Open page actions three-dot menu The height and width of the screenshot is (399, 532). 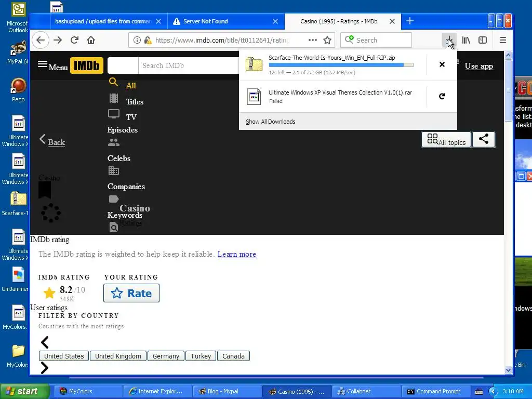(312, 40)
